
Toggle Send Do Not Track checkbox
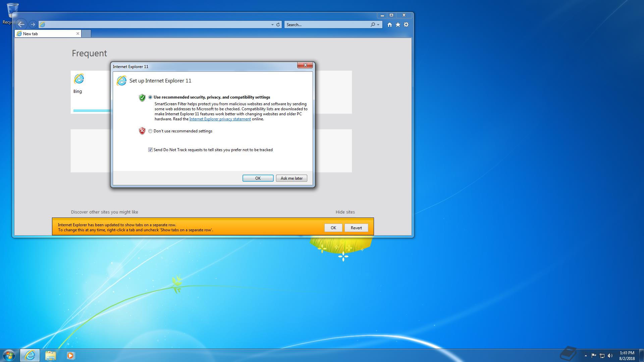click(150, 150)
